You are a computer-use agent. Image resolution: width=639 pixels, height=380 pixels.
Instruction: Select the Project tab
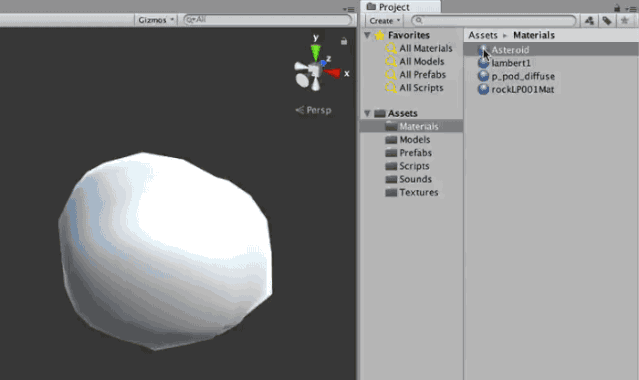[x=400, y=7]
